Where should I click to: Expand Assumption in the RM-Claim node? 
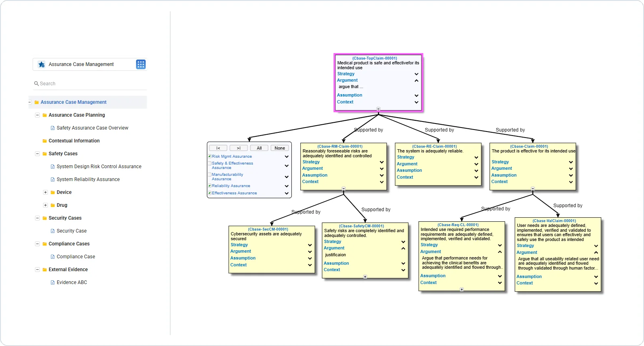382,175
